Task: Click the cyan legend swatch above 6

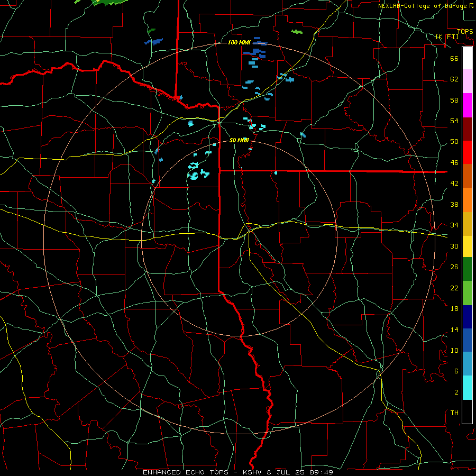Action: pos(467,388)
